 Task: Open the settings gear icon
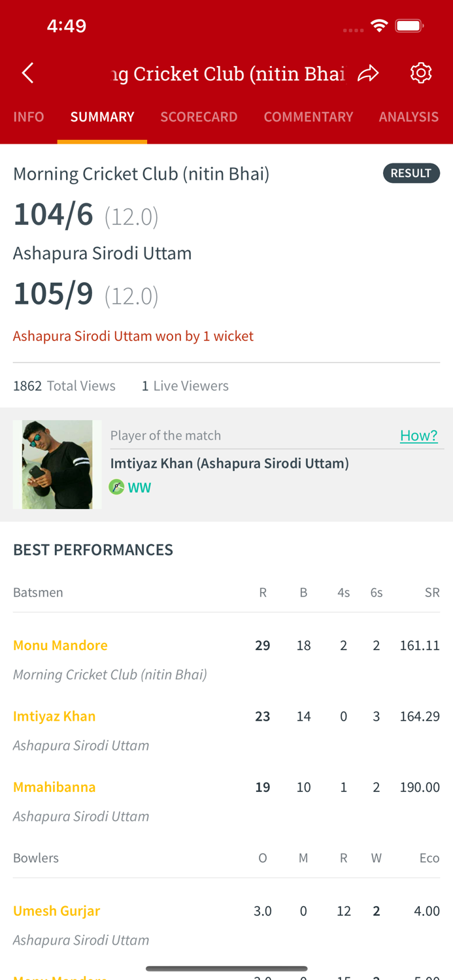coord(421,73)
